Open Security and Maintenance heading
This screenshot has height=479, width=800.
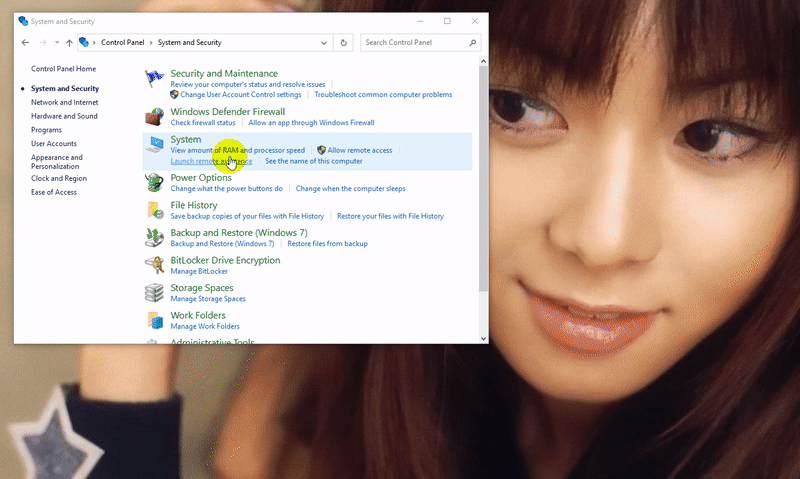224,73
